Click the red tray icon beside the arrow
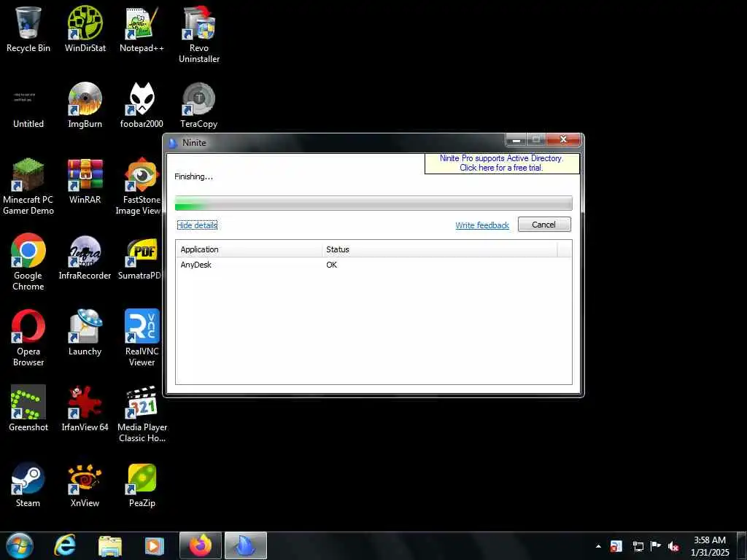Image resolution: width=747 pixels, height=560 pixels. (616, 546)
